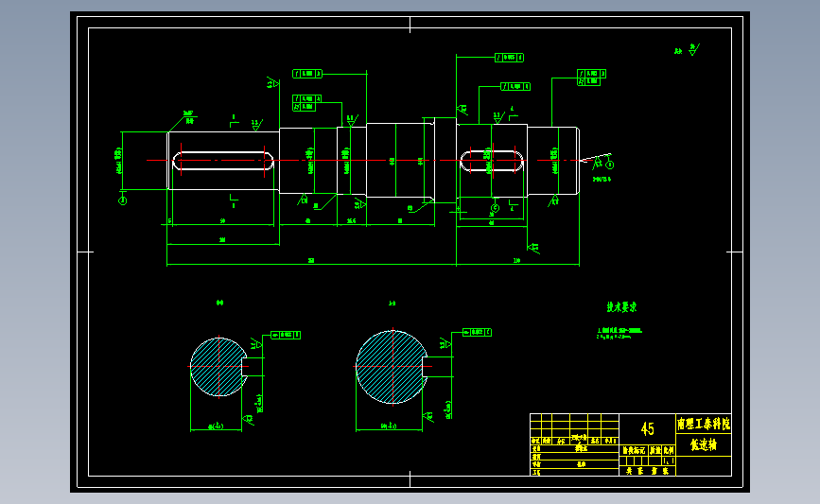The image size is (820, 504).
Task: Select the 南理工泰科院 title block text
Action: pyautogui.click(x=704, y=424)
